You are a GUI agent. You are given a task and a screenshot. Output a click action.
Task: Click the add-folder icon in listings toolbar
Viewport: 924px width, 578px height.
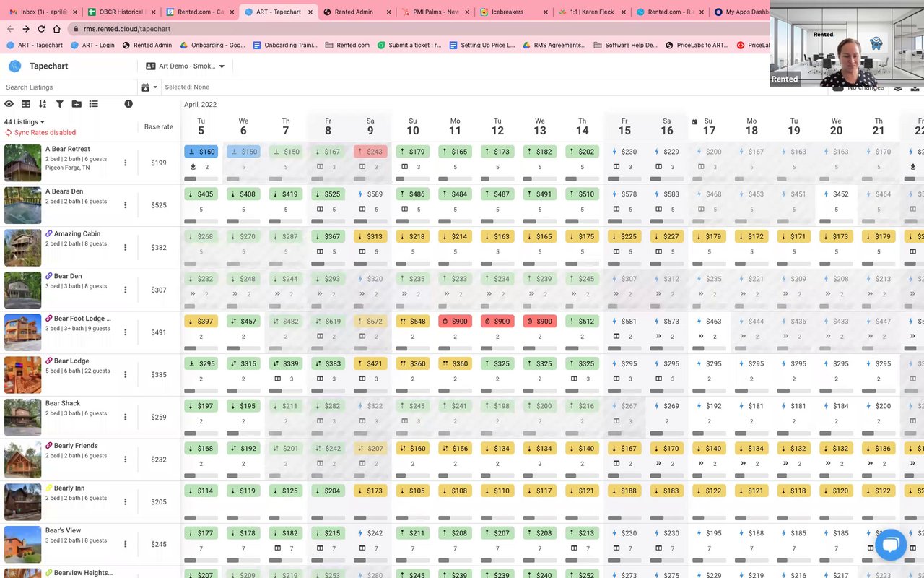tap(77, 104)
